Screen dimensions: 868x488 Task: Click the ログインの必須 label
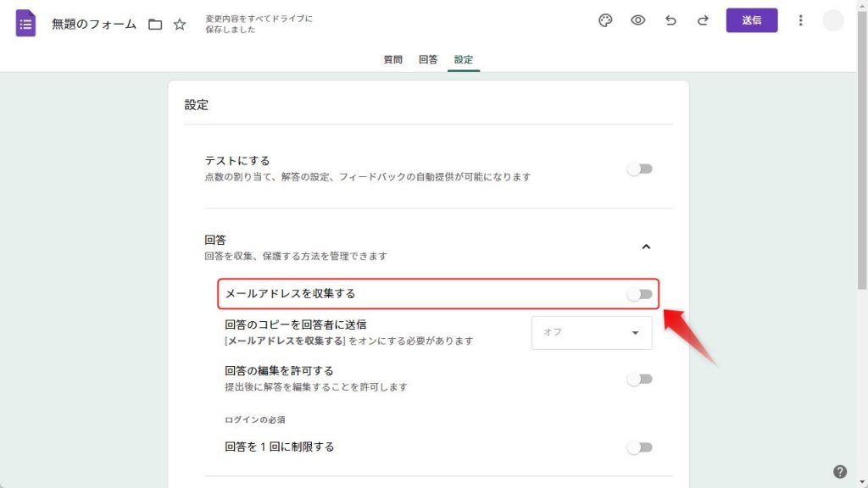[255, 419]
